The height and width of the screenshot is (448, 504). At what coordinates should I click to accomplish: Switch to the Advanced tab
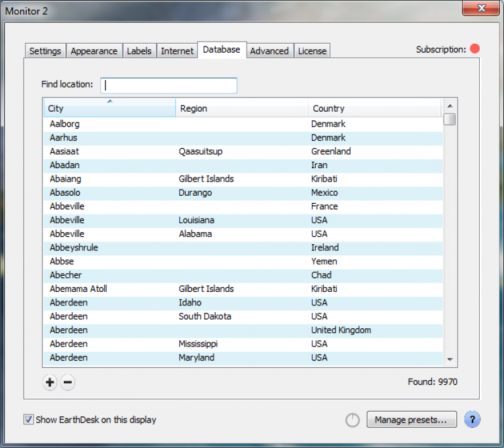coord(269,51)
